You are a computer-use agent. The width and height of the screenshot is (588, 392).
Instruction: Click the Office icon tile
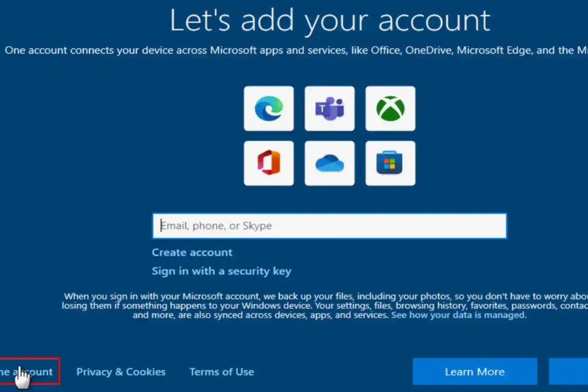pyautogui.click(x=269, y=163)
